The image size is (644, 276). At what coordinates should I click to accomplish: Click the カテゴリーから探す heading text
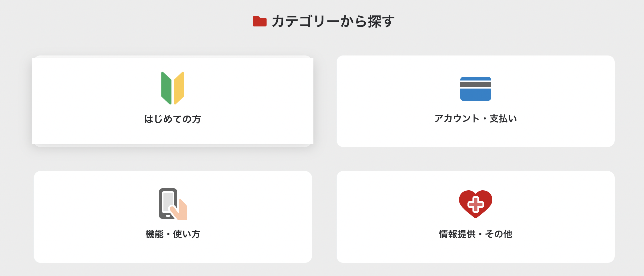333,22
